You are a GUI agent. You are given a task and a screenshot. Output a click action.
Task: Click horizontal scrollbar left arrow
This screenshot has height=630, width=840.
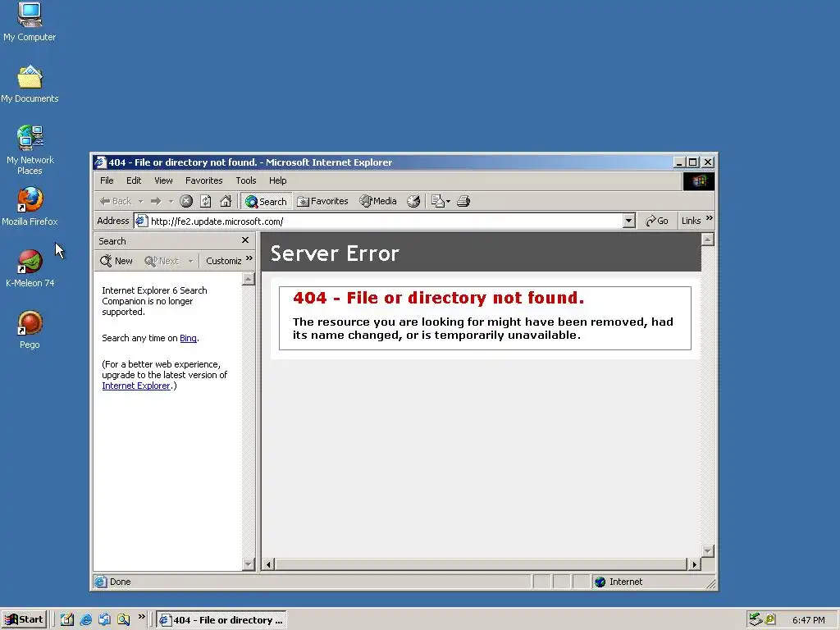coord(268,564)
